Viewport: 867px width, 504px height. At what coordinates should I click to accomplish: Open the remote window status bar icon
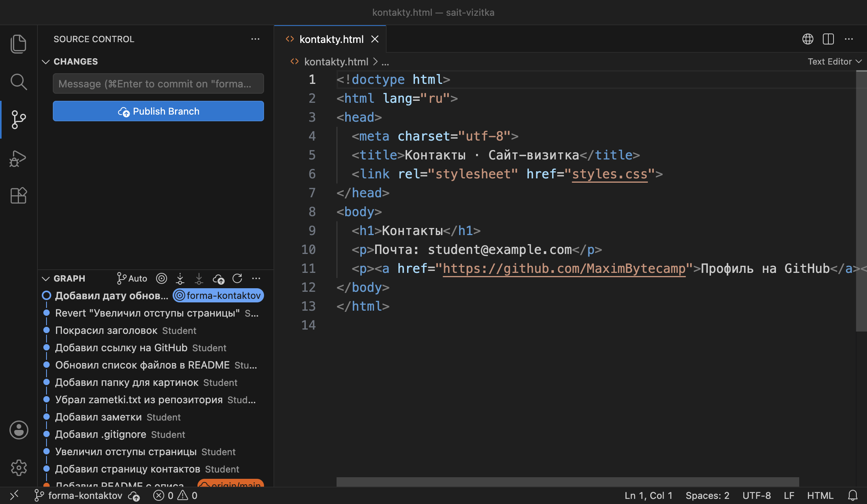click(x=14, y=495)
